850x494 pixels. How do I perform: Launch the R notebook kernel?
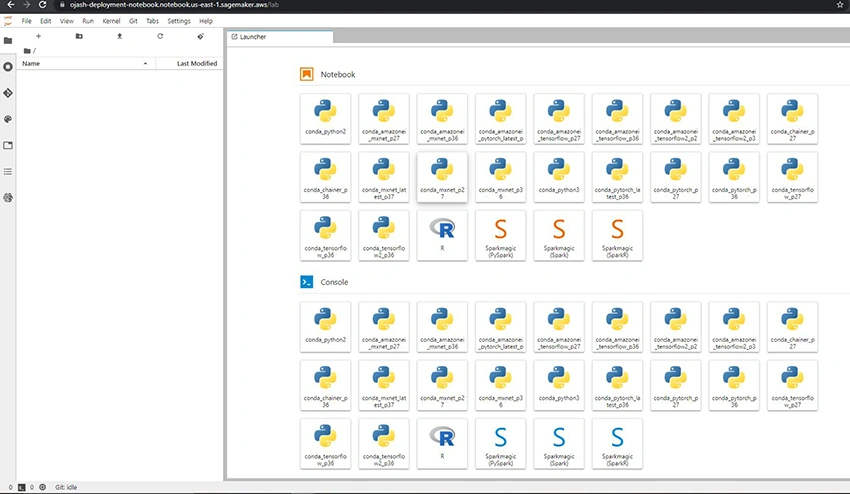tap(442, 235)
